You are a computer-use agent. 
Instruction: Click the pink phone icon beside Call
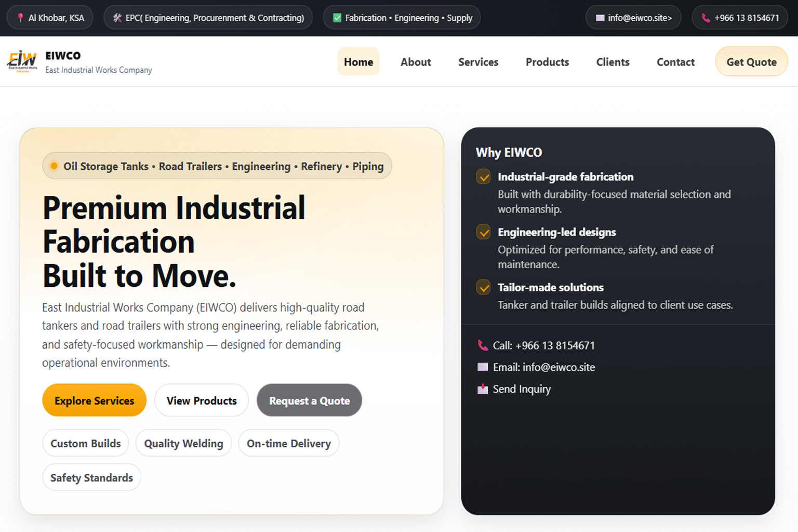(483, 345)
